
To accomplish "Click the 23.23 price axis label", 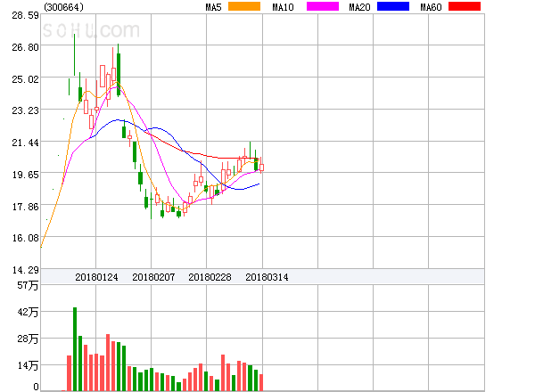I will pyautogui.click(x=25, y=110).
